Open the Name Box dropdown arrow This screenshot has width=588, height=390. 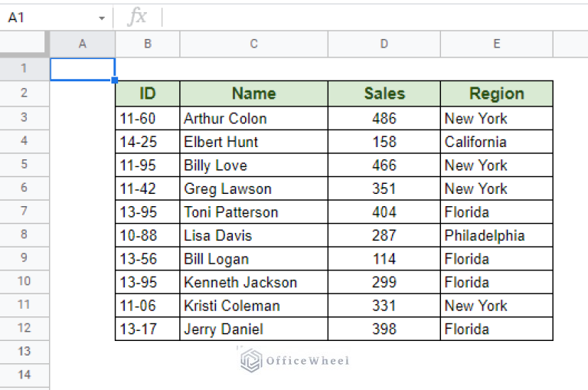click(102, 18)
